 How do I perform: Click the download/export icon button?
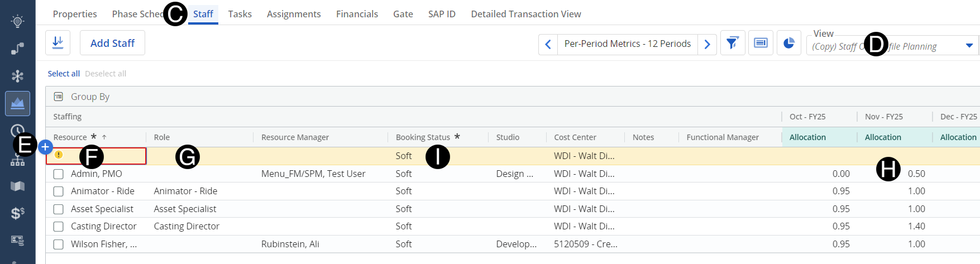[58, 43]
